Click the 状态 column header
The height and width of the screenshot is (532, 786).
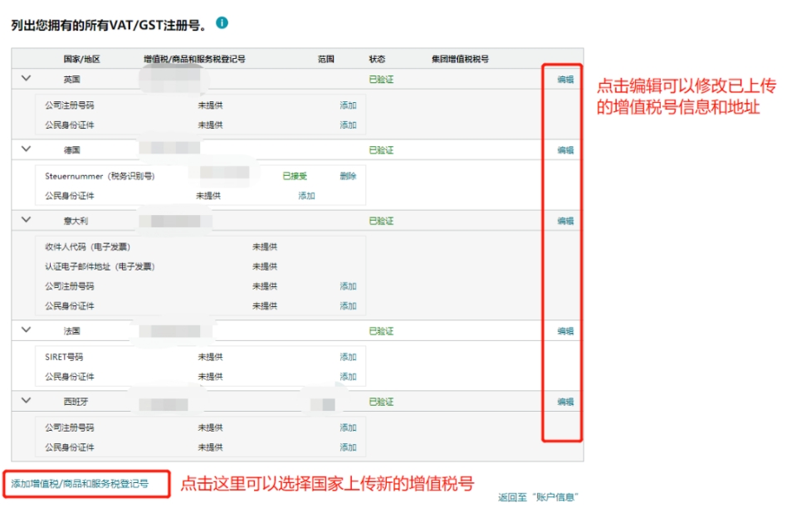[x=377, y=59]
